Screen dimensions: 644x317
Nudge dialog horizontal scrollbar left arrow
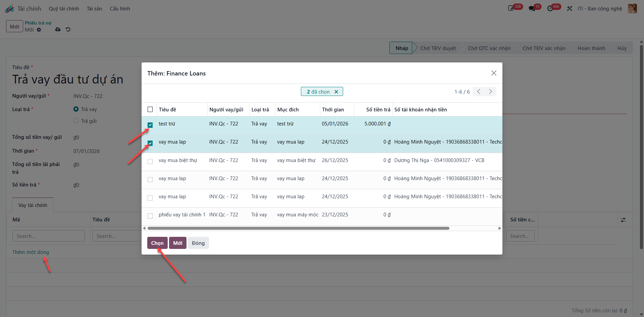click(x=144, y=228)
